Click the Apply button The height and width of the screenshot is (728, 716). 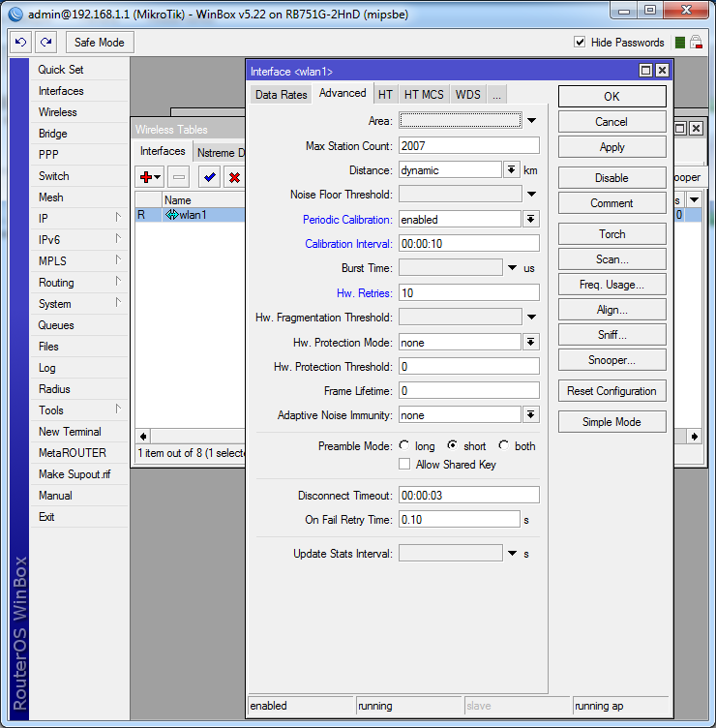612,147
